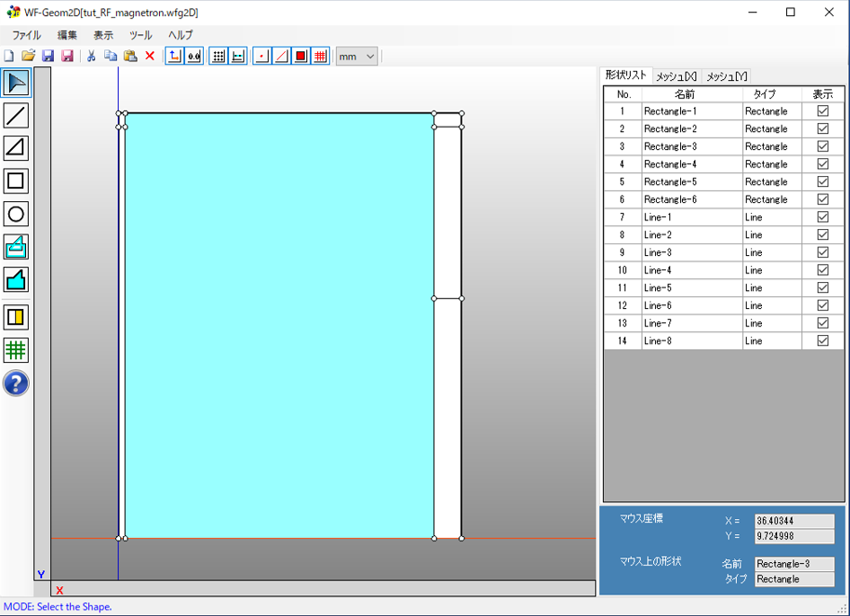Open a file using the folder icon
The width and height of the screenshot is (850, 616).
click(x=28, y=56)
